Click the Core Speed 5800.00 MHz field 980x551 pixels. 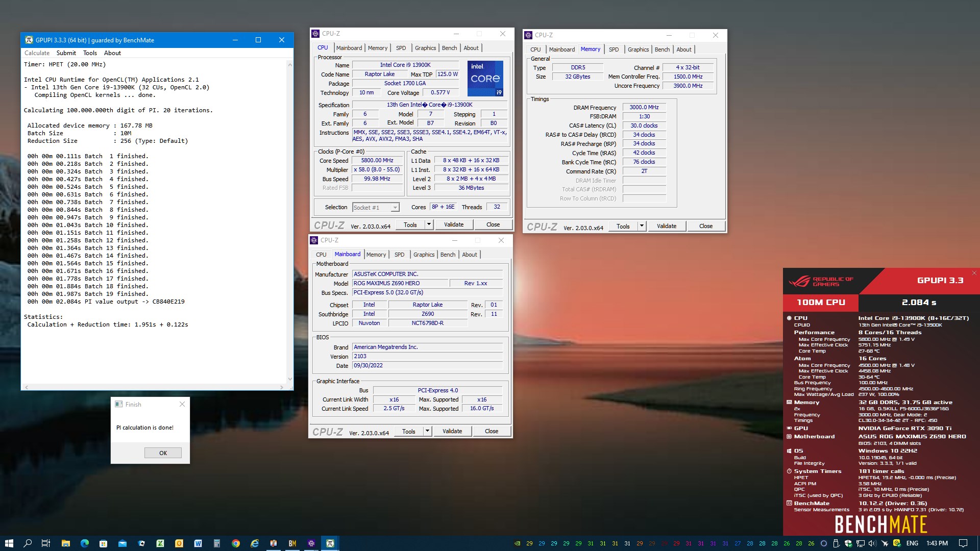click(x=377, y=160)
